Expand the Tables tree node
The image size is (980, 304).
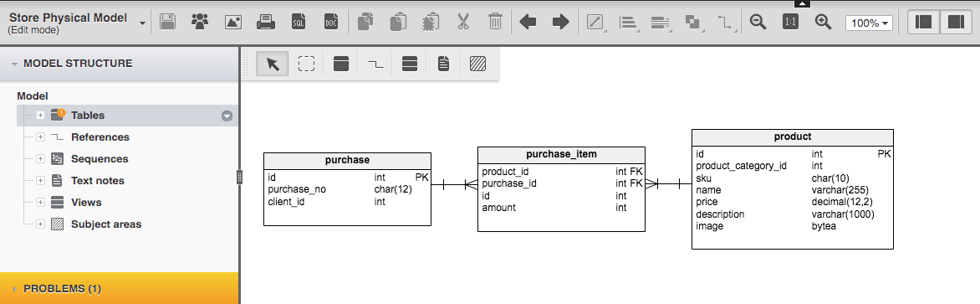tap(41, 116)
